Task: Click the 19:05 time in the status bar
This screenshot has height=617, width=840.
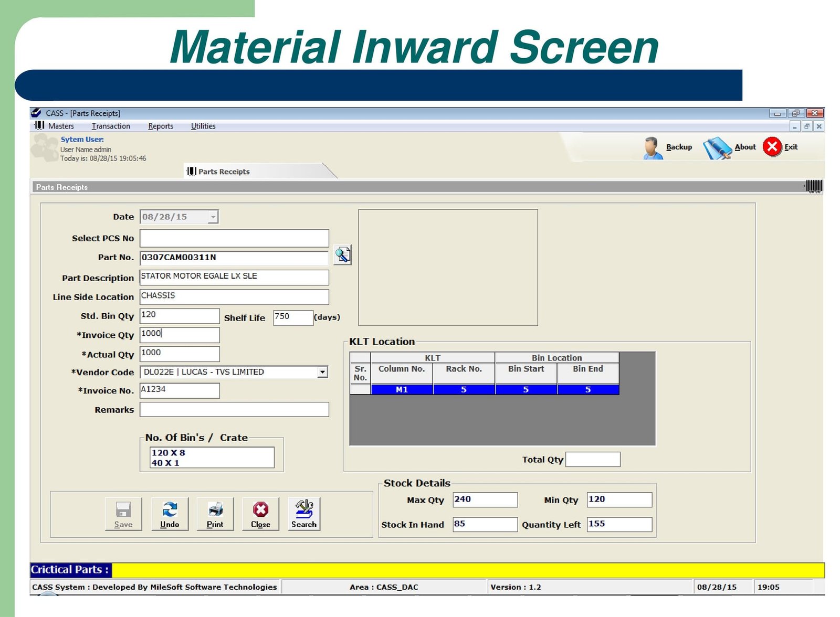Action: click(x=768, y=587)
